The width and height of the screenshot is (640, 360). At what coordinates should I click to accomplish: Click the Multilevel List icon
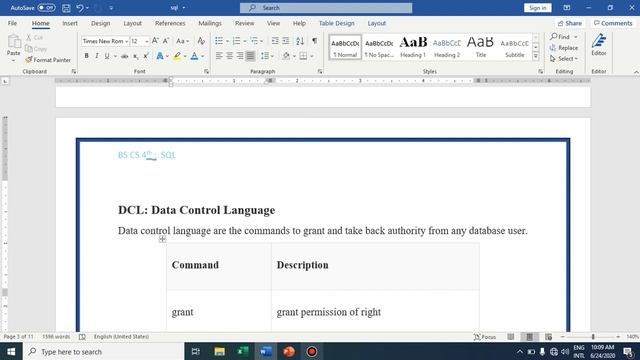pos(254,41)
